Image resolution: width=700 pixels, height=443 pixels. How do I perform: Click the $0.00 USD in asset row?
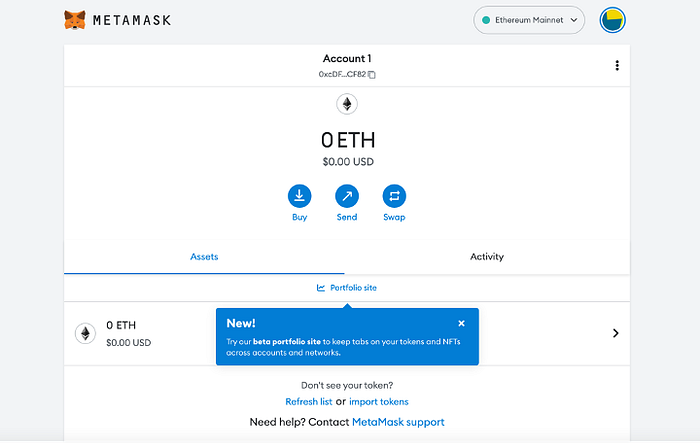[129, 343]
